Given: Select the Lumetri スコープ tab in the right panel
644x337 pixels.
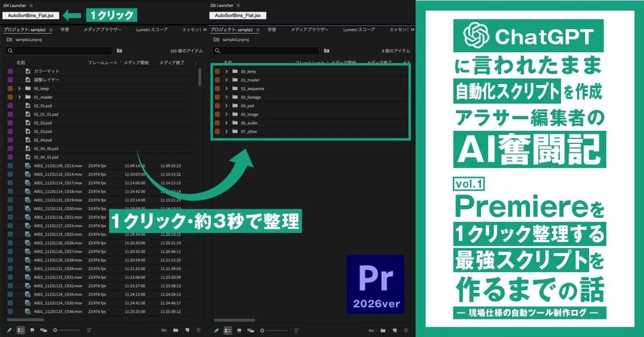Looking at the screenshot, I should [359, 30].
